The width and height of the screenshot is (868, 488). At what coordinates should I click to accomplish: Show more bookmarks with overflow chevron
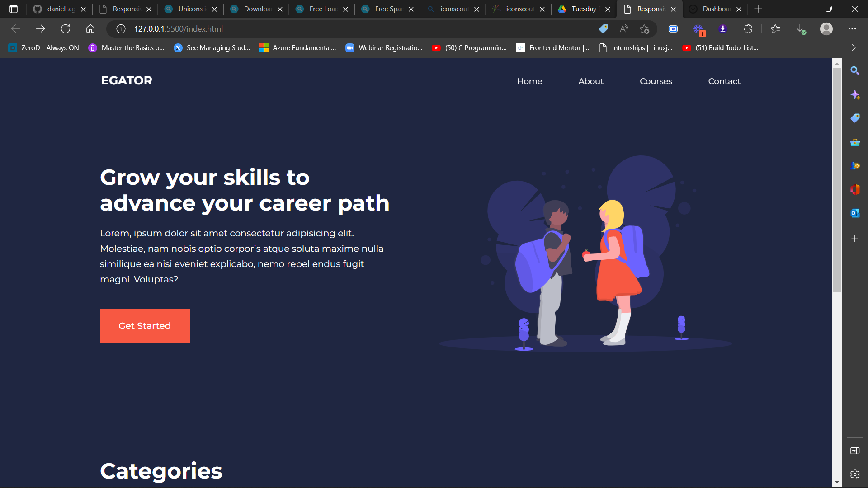[x=853, y=47]
